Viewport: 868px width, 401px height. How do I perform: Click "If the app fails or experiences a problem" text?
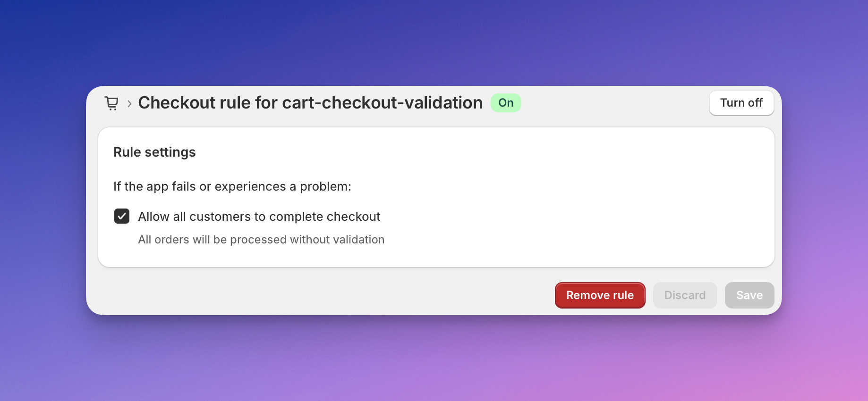coord(232,187)
